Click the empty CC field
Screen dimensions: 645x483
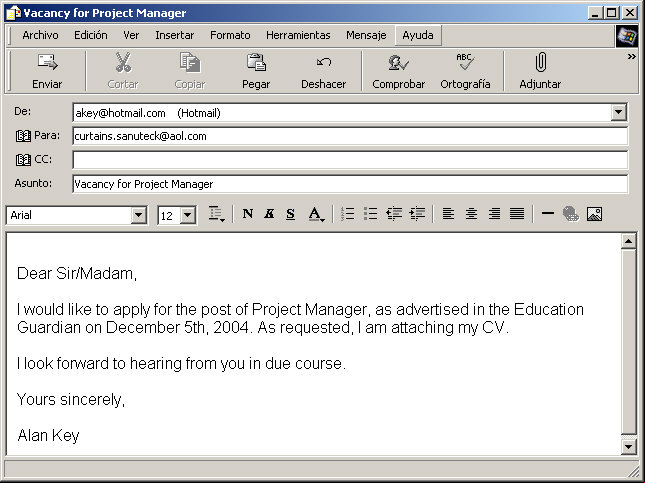(x=350, y=160)
